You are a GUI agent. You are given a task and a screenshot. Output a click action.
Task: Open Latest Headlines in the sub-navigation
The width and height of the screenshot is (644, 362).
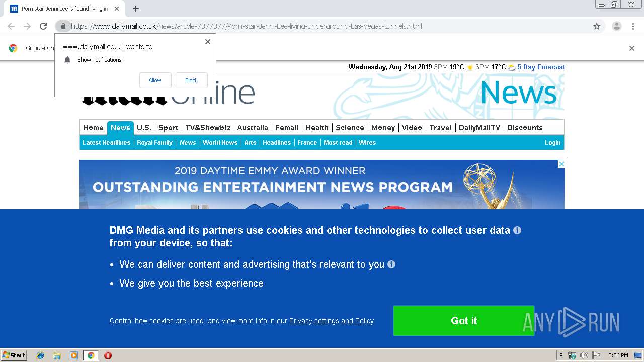point(107,143)
